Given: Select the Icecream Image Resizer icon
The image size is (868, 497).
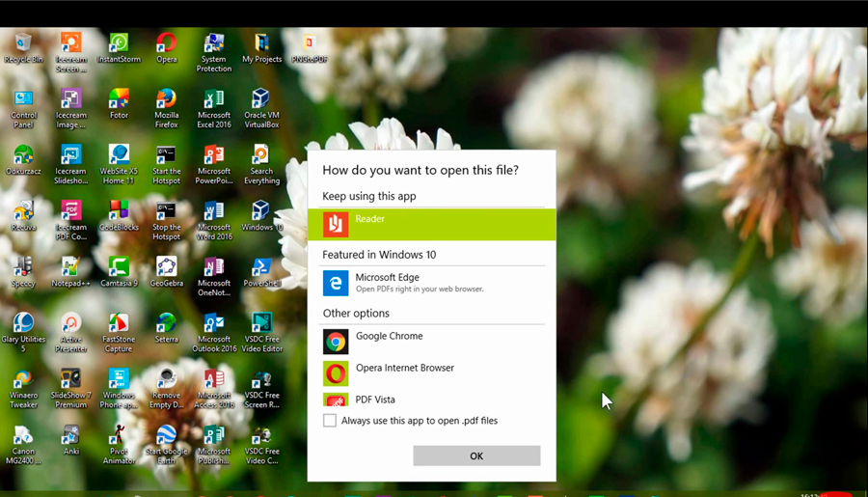Looking at the screenshot, I should [x=70, y=109].
